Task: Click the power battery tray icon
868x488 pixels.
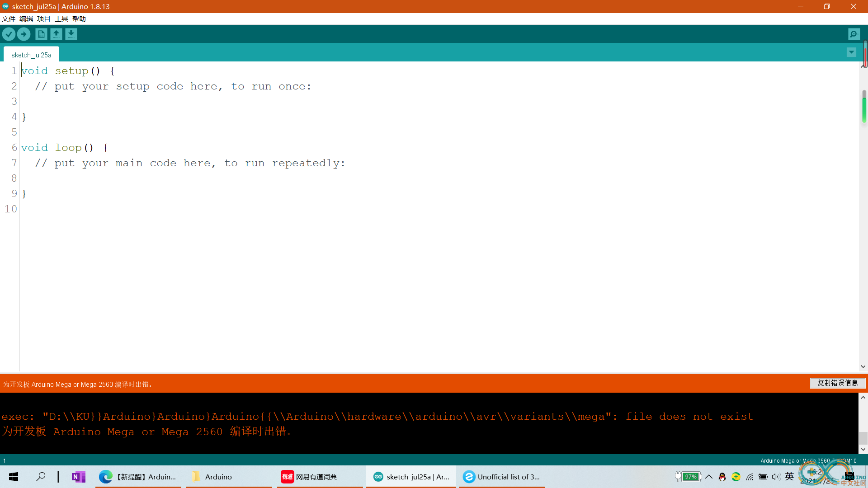Action: 763,477
